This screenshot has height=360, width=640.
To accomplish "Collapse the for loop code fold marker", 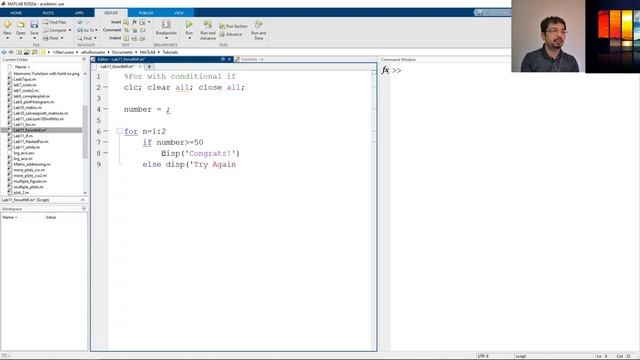I will tap(119, 131).
